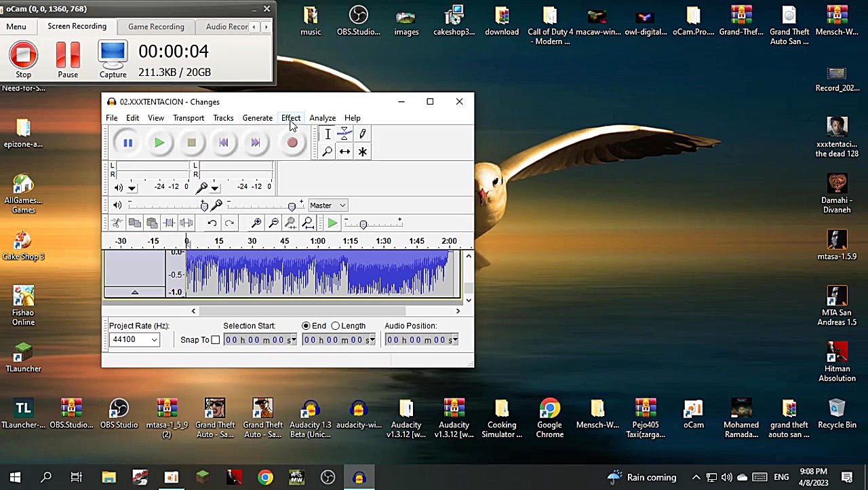868x490 pixels.
Task: Collapse the track using the triangle button
Action: pyautogui.click(x=134, y=293)
